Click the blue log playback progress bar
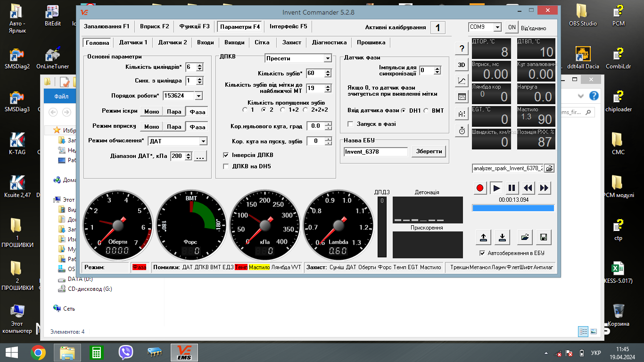 (513, 208)
